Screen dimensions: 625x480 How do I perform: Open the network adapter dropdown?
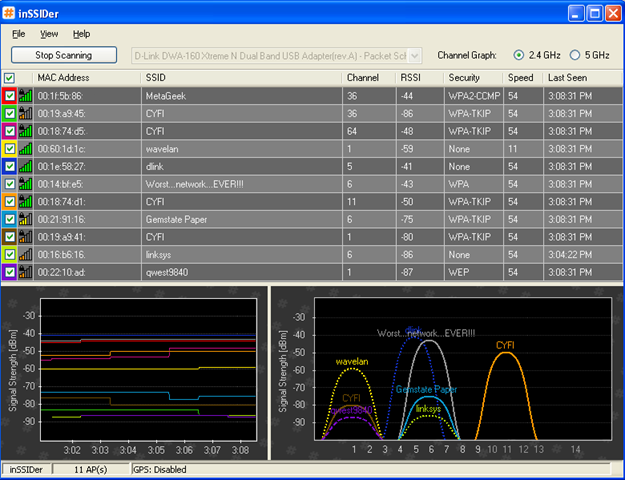click(415, 56)
